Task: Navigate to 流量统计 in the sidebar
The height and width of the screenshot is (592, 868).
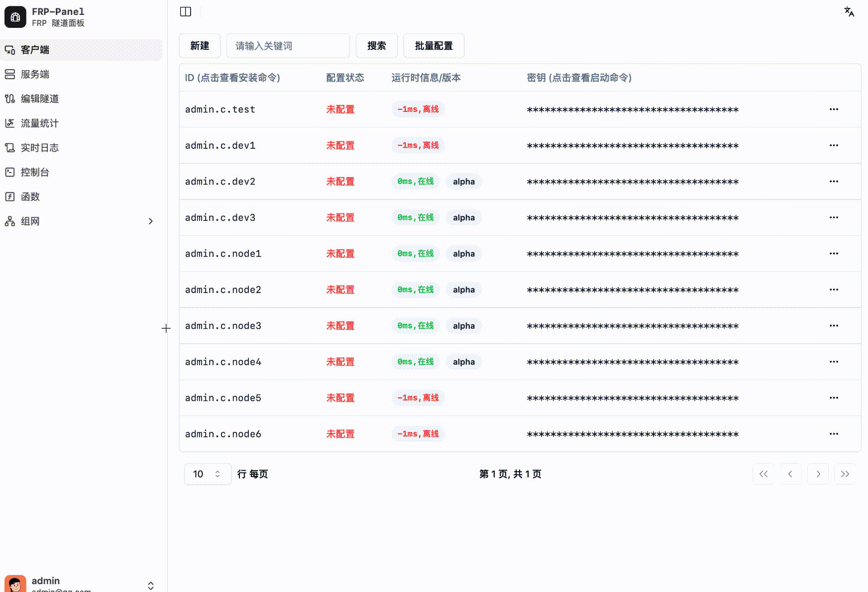Action: (x=39, y=123)
